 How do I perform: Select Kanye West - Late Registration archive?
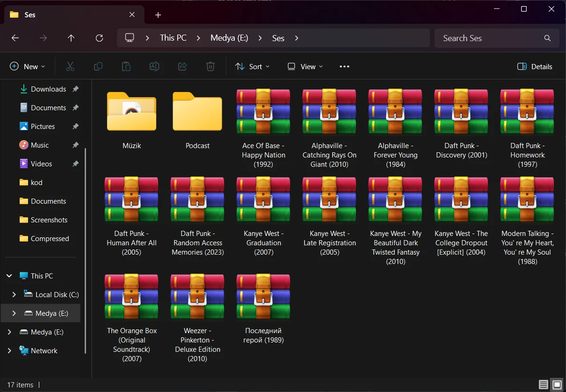(329, 216)
